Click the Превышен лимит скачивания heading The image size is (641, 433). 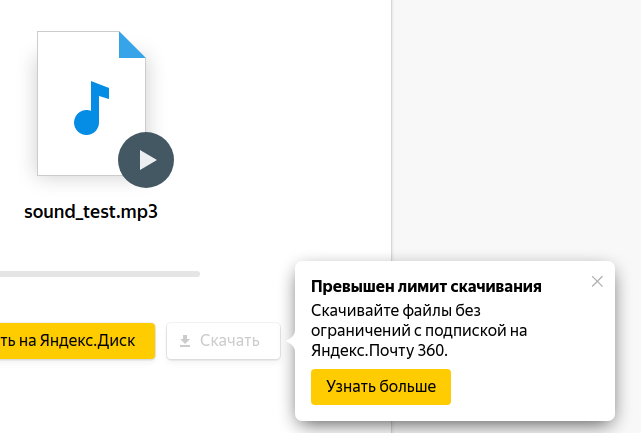point(426,286)
